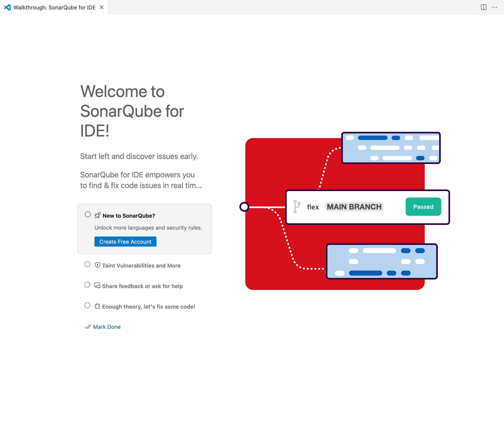This screenshot has width=504, height=429.
Task: Click the VS Code logo on the tab
Action: click(x=8, y=7)
